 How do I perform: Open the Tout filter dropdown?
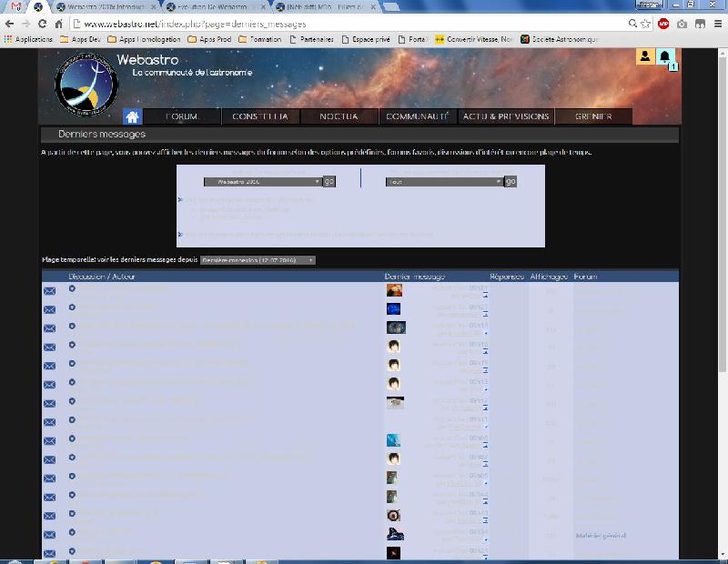tap(444, 182)
